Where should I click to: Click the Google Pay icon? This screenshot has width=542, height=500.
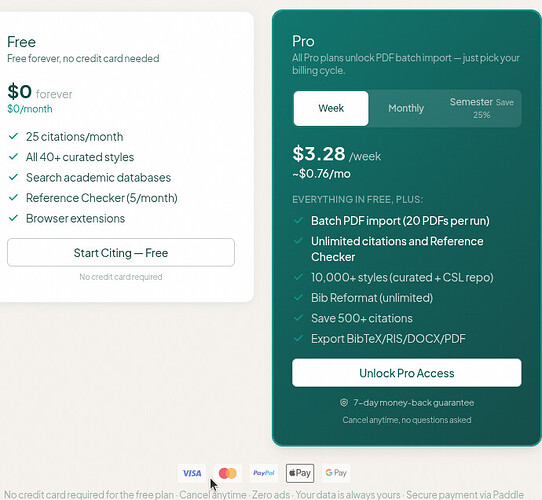tap(336, 473)
